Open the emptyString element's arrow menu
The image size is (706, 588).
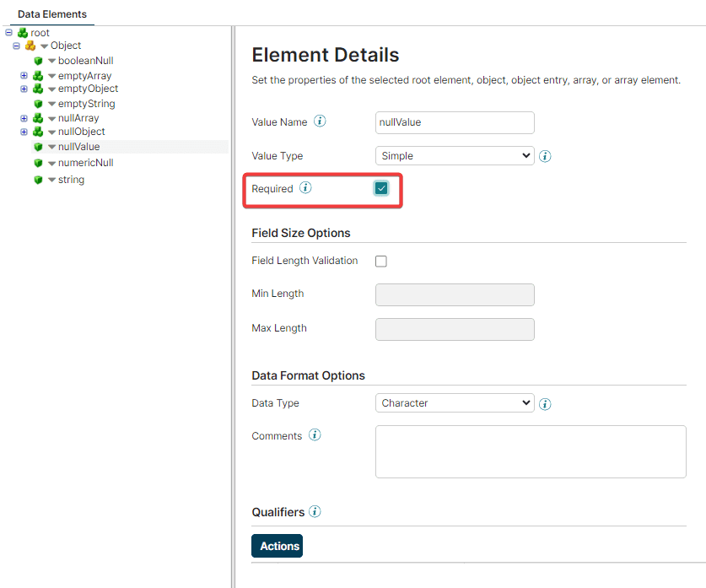click(x=51, y=104)
